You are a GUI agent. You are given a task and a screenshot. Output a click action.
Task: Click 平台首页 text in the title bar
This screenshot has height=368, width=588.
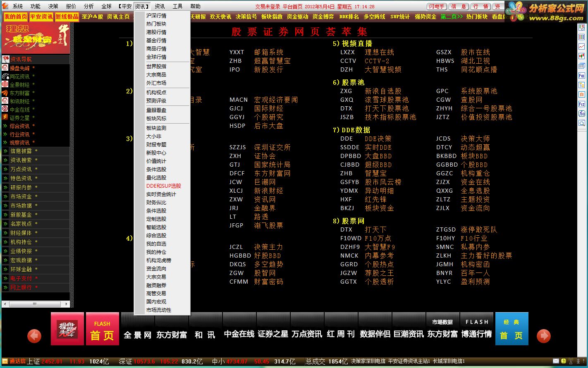pyautogui.click(x=293, y=7)
